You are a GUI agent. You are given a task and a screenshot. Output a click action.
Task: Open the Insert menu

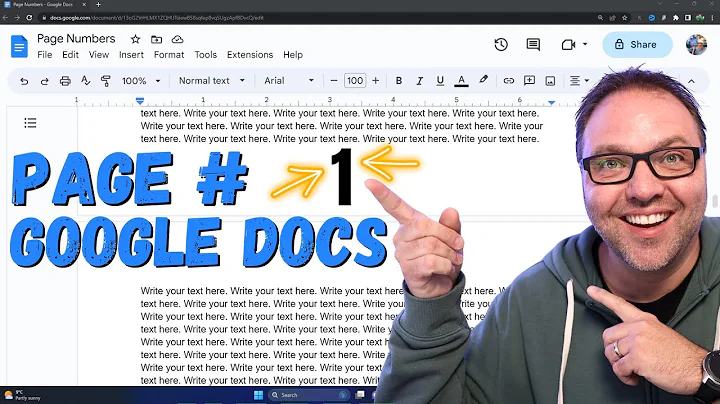click(x=131, y=55)
